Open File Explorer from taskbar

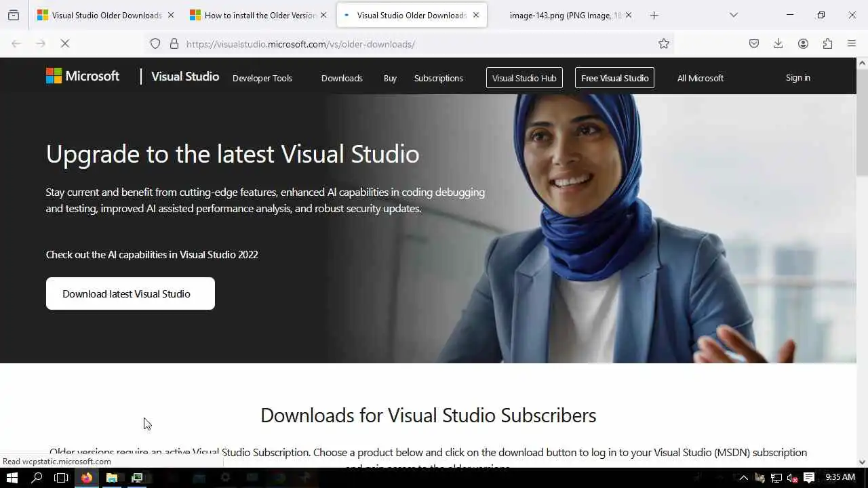pos(112,478)
